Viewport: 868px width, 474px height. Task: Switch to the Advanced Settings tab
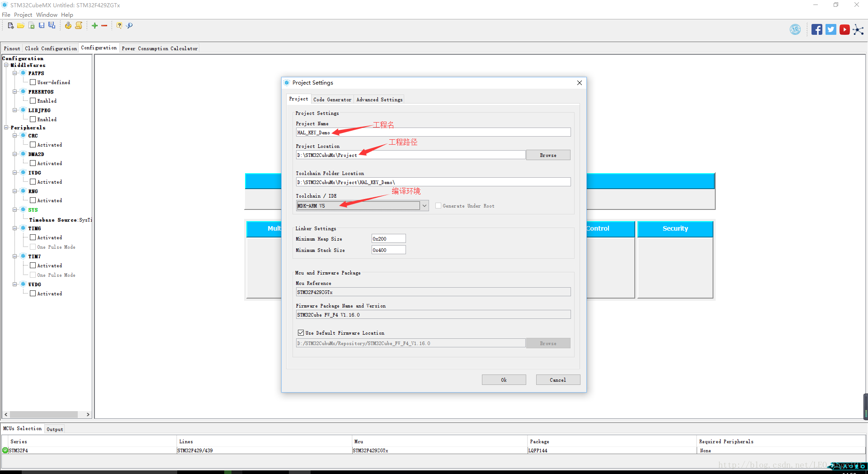(379, 100)
